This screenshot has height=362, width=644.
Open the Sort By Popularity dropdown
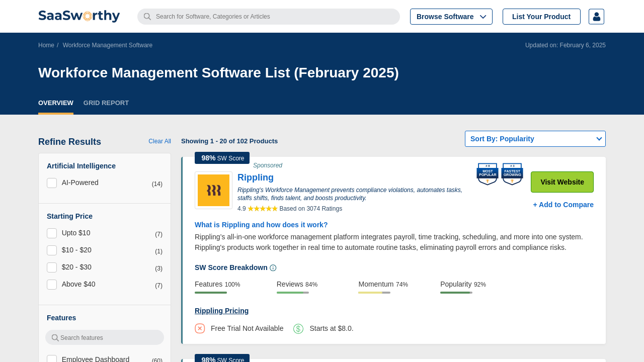[535, 139]
